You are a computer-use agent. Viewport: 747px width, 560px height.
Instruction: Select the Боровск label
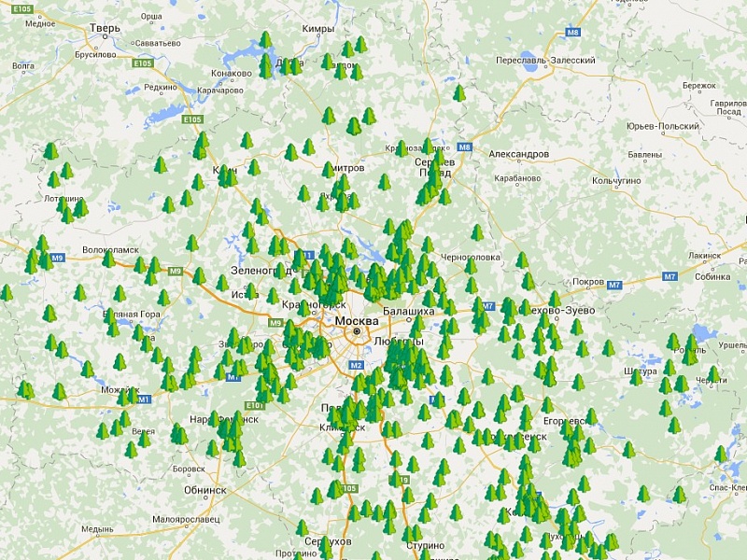coord(189,469)
